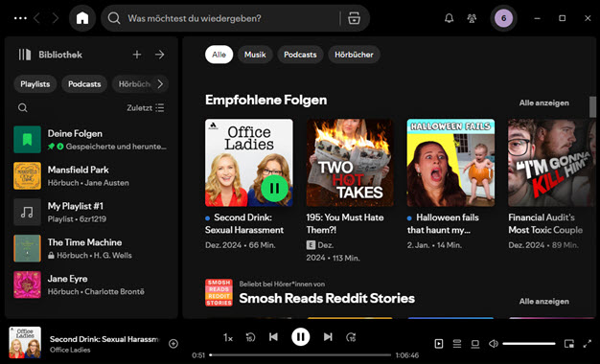The image size is (600, 364).
Task: Create new playlist with plus icon
Action: point(137,55)
